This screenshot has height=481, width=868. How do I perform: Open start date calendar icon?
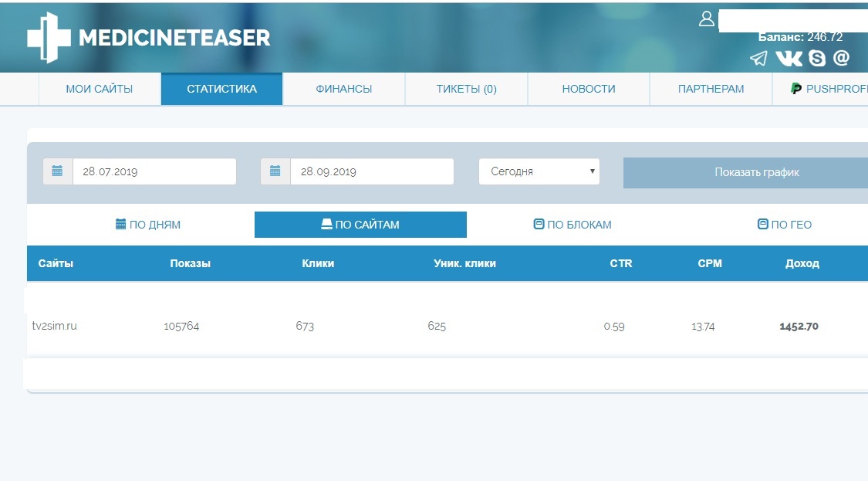58,171
